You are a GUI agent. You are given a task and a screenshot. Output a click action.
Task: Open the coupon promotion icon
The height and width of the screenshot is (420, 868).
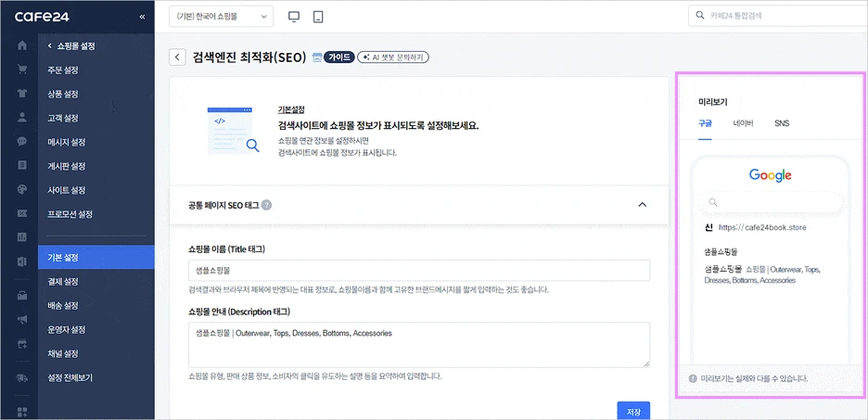click(22, 213)
